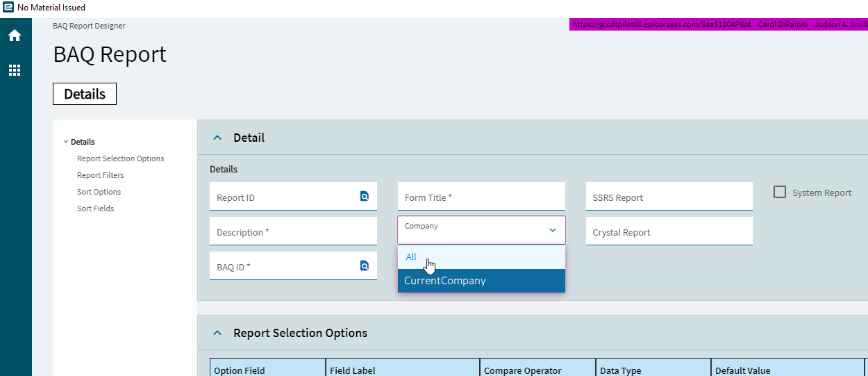Viewport: 868px width, 376px height.
Task: Click the Form Title input field
Action: (481, 197)
